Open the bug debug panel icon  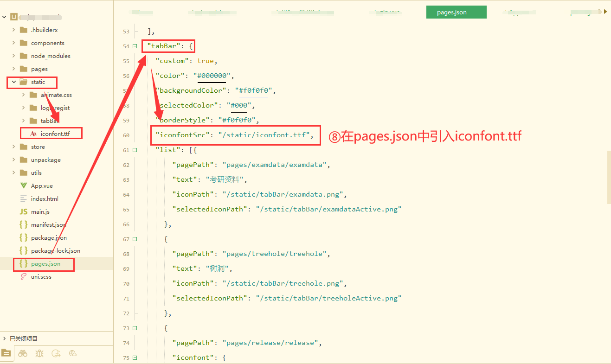coord(39,353)
